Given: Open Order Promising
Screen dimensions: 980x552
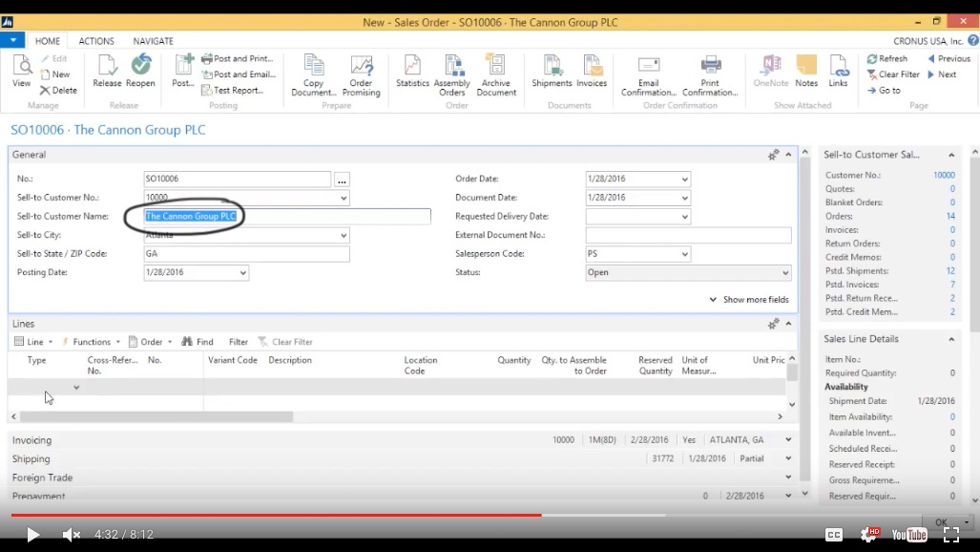Looking at the screenshot, I should pos(362,75).
